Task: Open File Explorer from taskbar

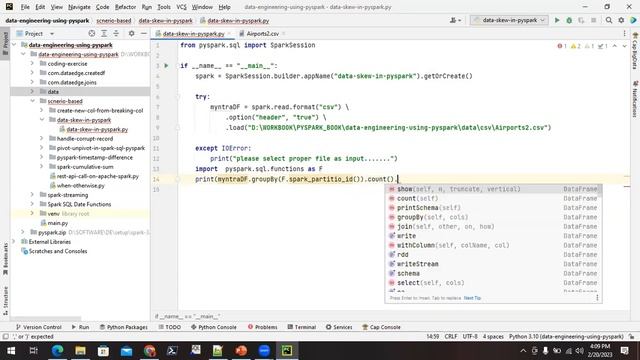Action: click(x=80, y=351)
